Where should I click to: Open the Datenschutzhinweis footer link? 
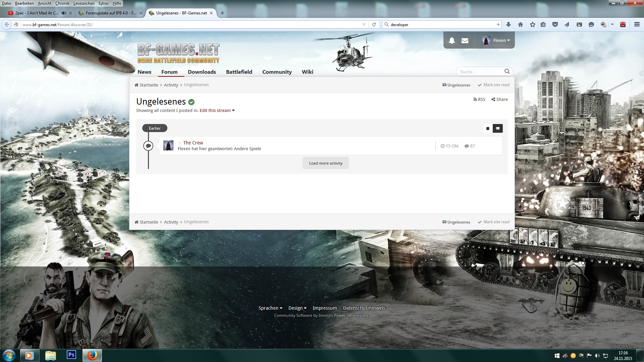click(x=364, y=308)
